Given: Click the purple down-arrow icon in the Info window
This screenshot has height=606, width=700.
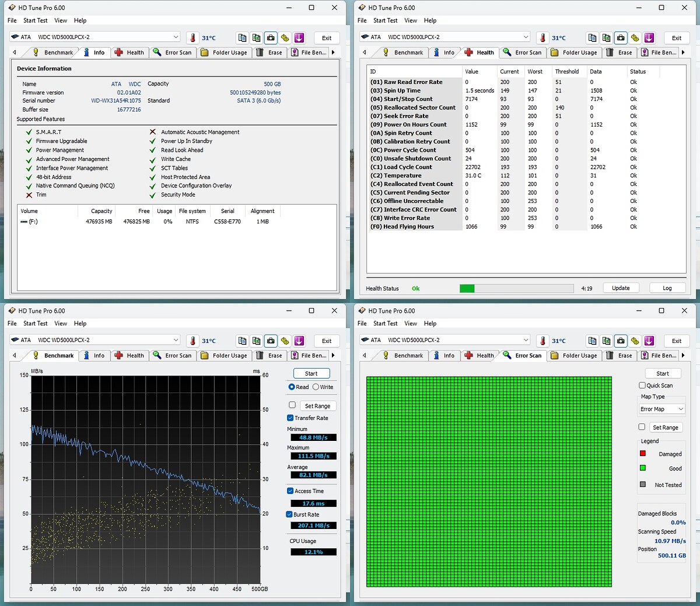Looking at the screenshot, I should (x=299, y=37).
